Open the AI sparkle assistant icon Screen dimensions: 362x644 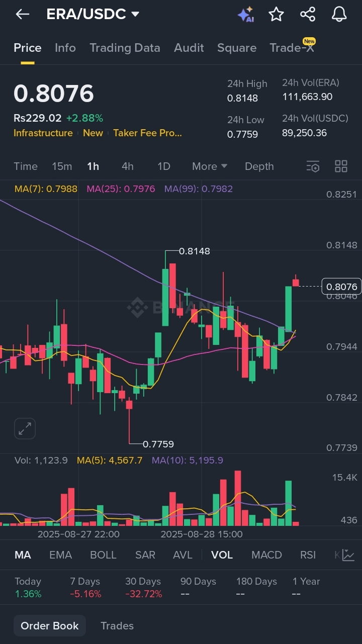pos(245,14)
